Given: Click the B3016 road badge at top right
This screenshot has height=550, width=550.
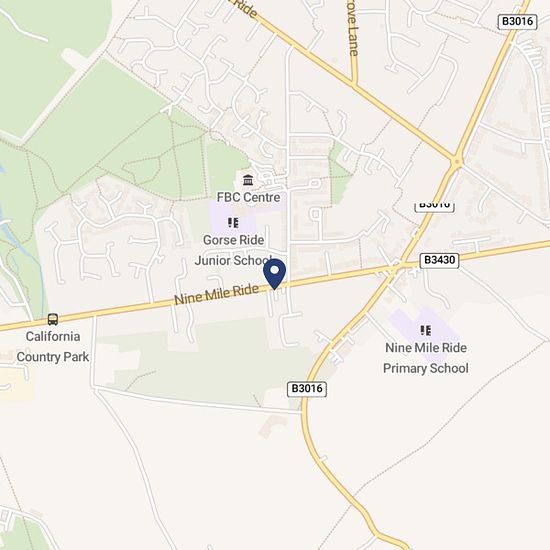Looking at the screenshot, I should (x=517, y=21).
